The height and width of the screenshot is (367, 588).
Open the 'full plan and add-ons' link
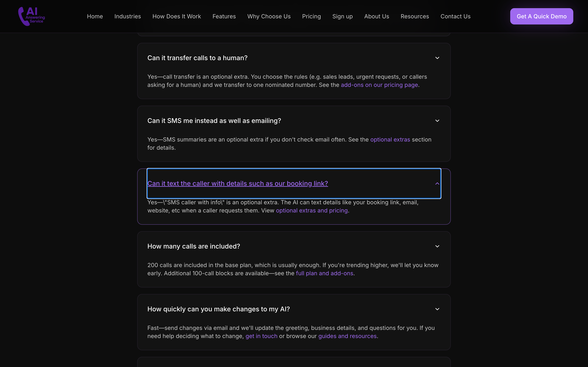tap(325, 273)
